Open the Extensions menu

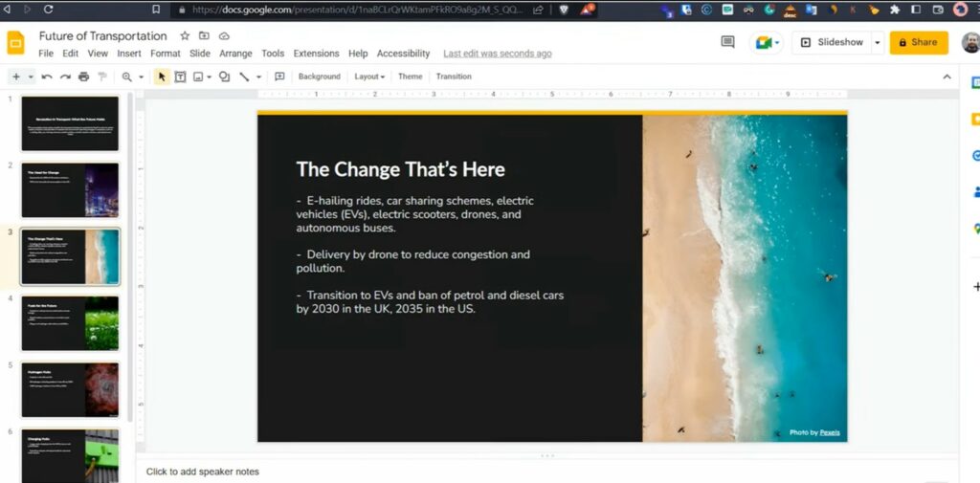(x=316, y=54)
